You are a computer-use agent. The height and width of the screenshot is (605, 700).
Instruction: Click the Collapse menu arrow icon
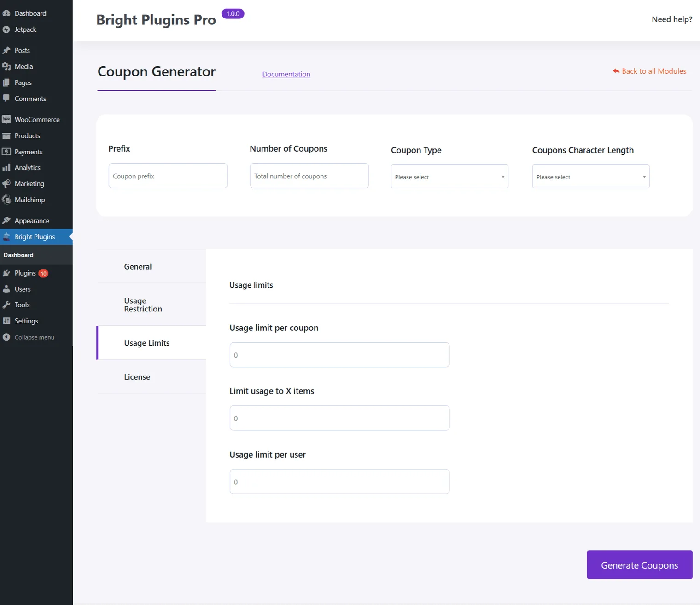[x=6, y=337]
